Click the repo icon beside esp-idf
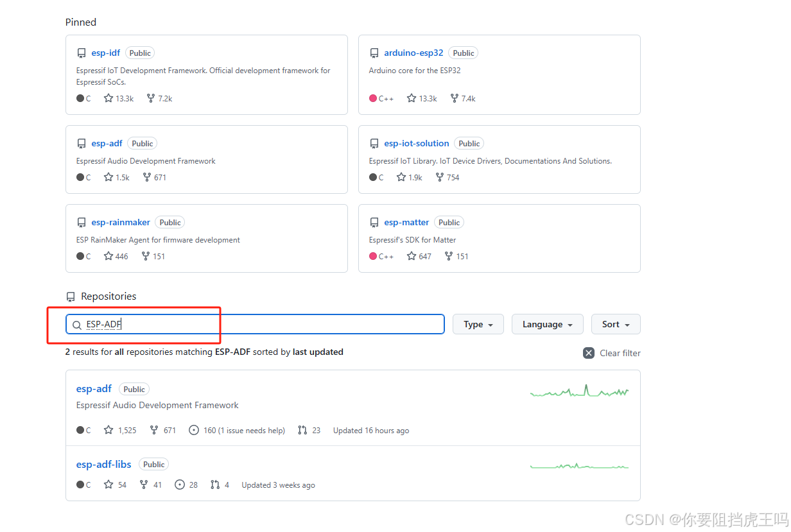This screenshot has width=791, height=532. click(82, 53)
